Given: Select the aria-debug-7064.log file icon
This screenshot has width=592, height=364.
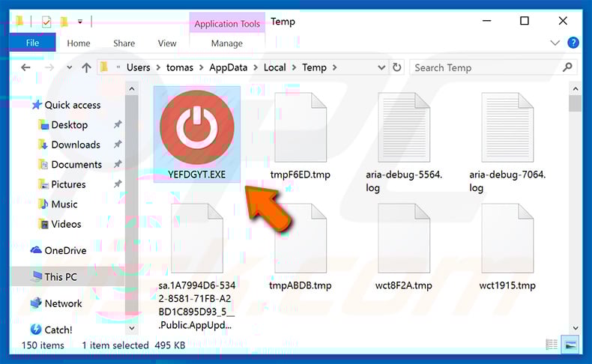Looking at the screenshot, I should pos(507,127).
